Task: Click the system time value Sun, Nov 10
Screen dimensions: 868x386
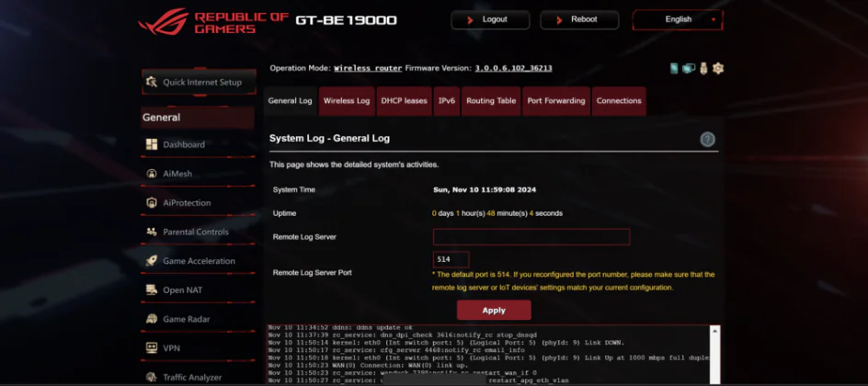Action: pos(485,189)
